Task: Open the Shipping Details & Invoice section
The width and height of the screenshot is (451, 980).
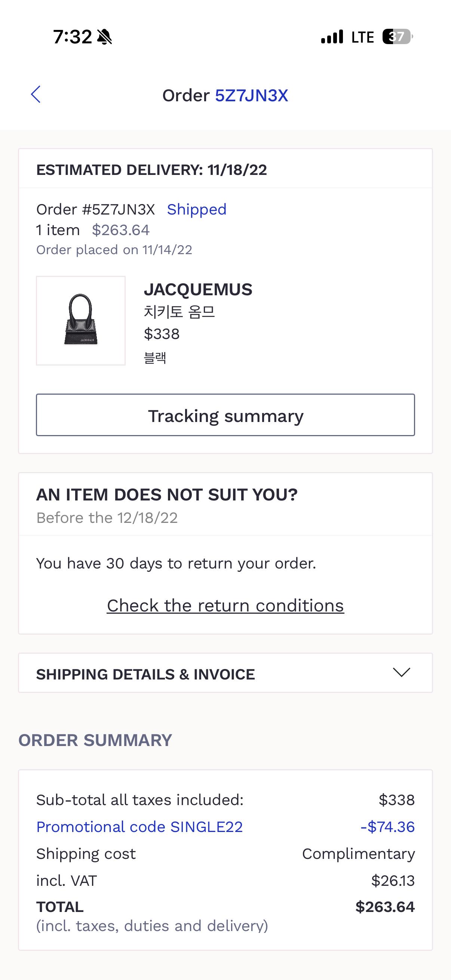Action: tap(225, 673)
